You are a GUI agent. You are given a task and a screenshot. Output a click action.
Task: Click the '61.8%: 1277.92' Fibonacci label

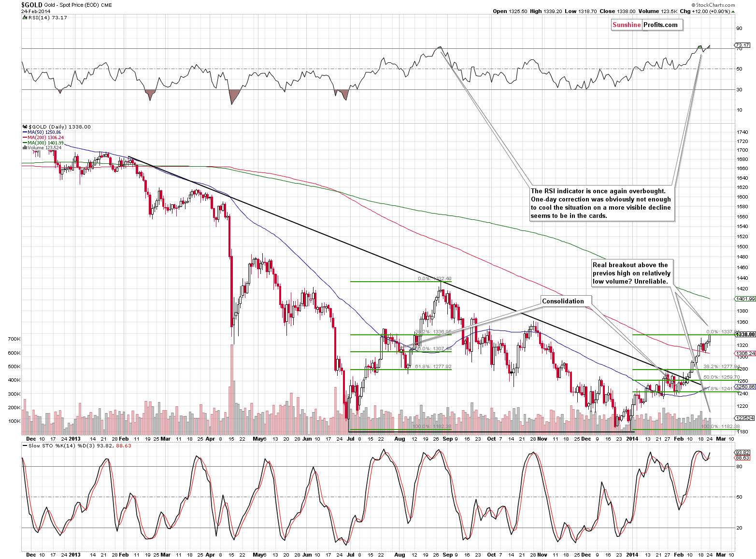tap(433, 367)
